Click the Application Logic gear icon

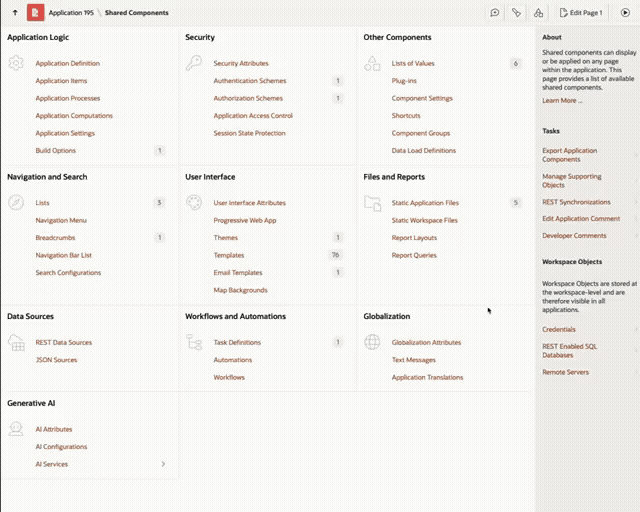click(x=16, y=63)
